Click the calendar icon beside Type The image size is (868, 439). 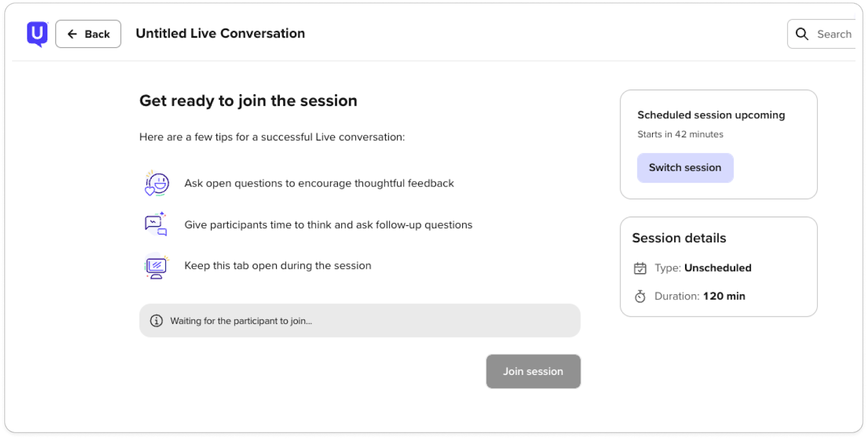[640, 268]
